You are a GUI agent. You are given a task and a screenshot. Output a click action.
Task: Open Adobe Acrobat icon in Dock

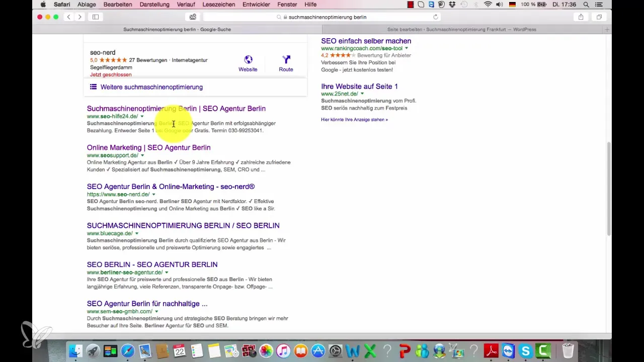(491, 350)
